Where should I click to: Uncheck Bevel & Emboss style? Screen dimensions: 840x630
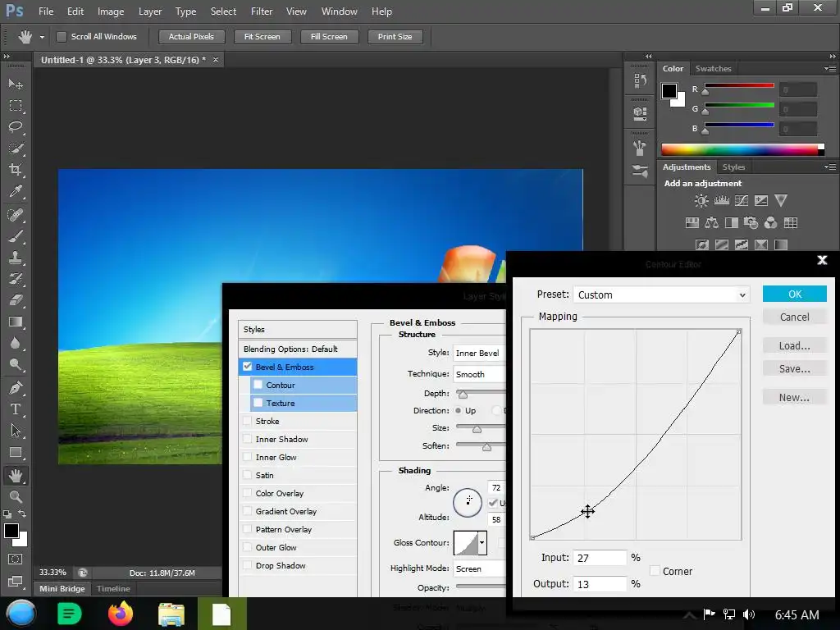tap(247, 367)
